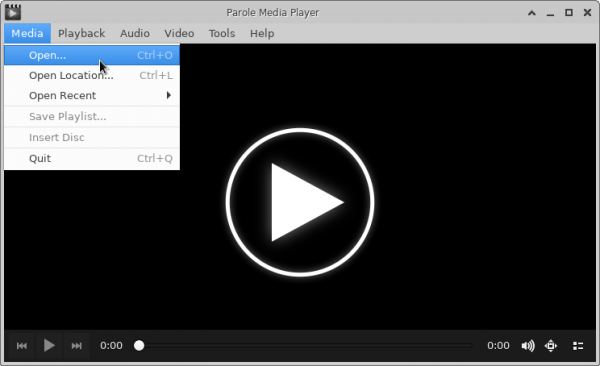600x366 pixels.
Task: Click the seek slider knob
Action: pyautogui.click(x=139, y=346)
